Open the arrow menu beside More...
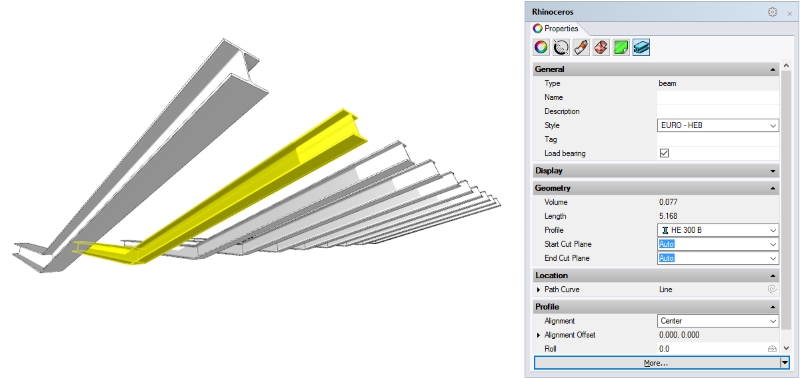The width and height of the screenshot is (800, 379). (785, 363)
